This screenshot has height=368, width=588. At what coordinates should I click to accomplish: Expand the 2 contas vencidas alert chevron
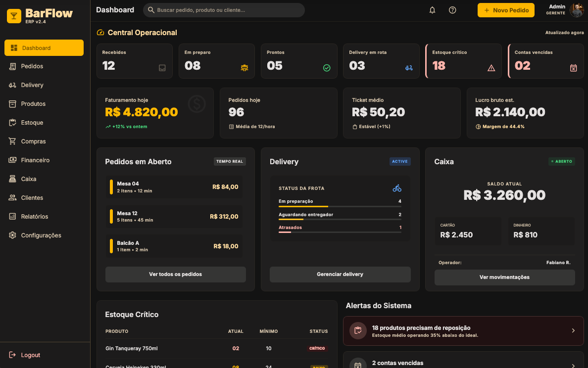point(573,365)
